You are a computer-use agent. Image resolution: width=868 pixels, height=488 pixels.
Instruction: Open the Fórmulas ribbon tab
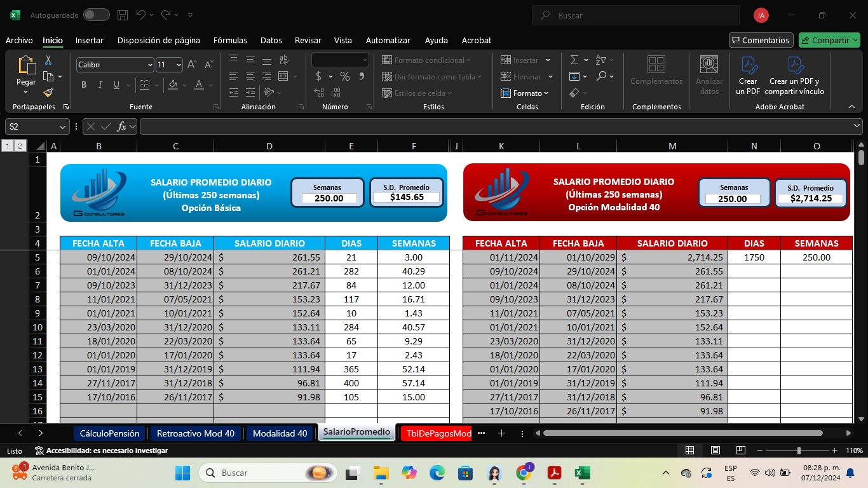pyautogui.click(x=230, y=40)
